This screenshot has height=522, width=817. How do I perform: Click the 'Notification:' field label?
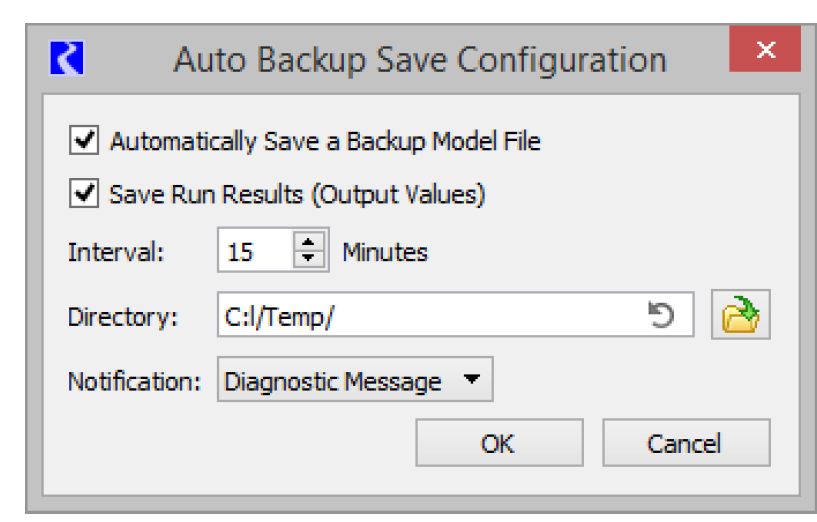pos(135,381)
